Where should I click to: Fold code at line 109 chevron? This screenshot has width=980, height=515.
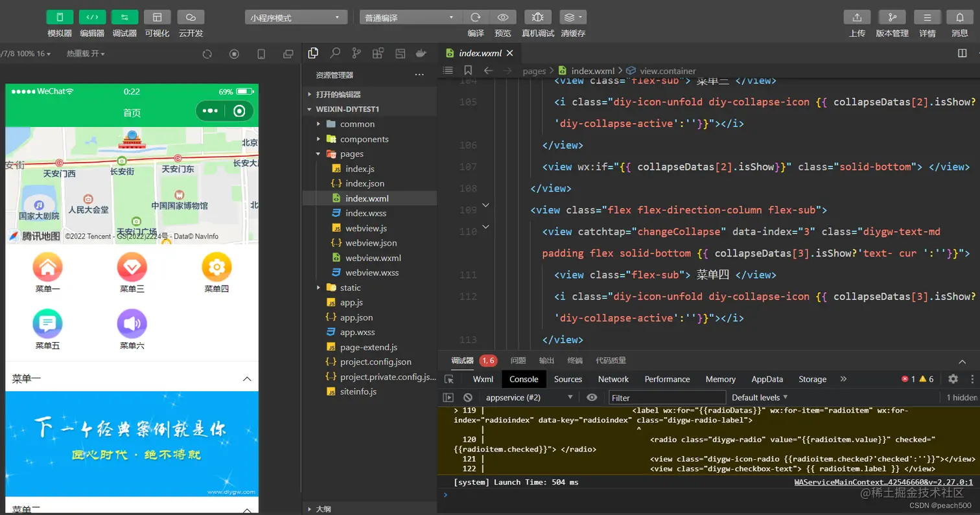point(486,205)
